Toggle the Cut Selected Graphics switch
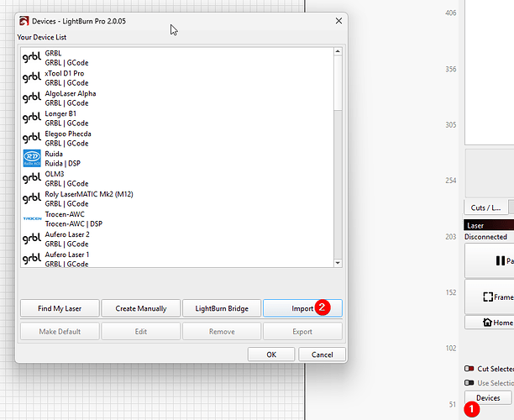This screenshot has height=420, width=514. [x=469, y=369]
